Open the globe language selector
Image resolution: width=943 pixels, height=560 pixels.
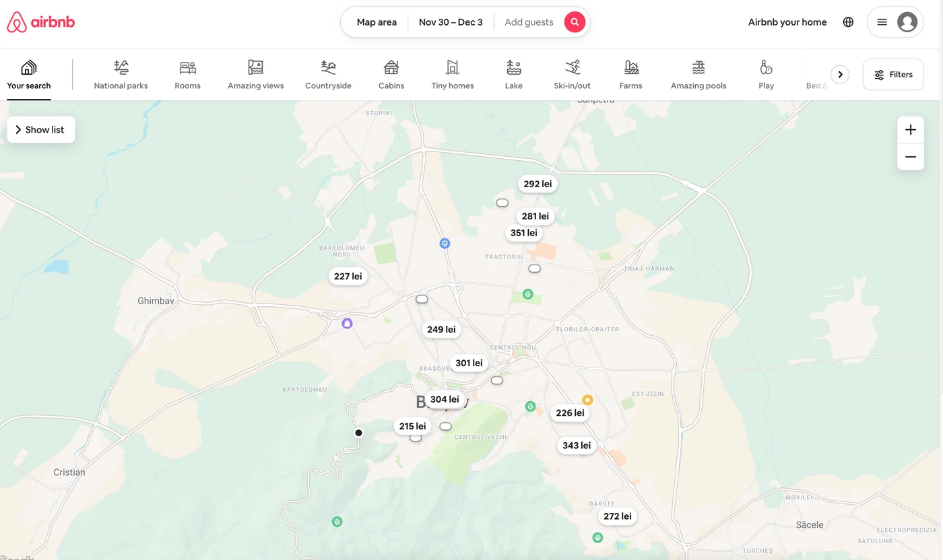pyautogui.click(x=848, y=22)
